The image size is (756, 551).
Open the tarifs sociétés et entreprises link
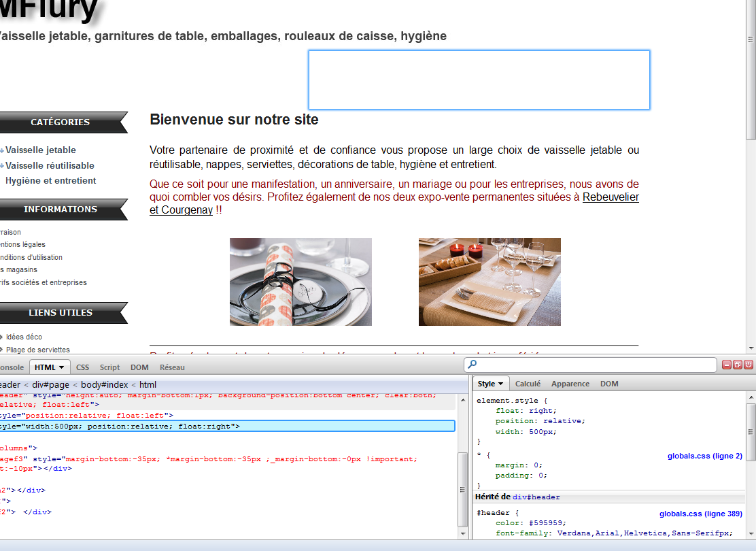click(x=44, y=282)
